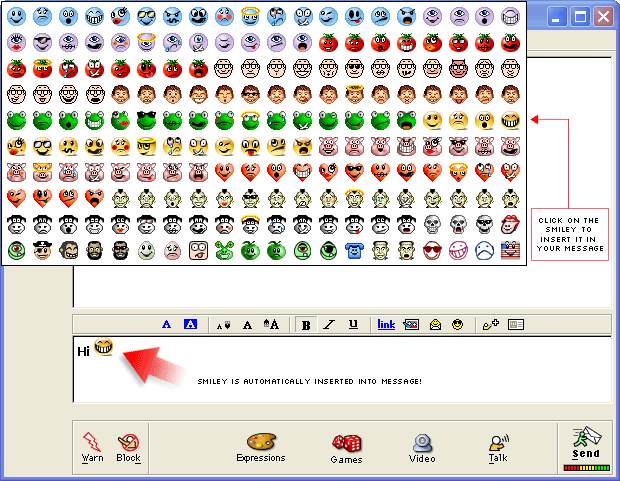Insert a picture with the image icon

[x=410, y=324]
